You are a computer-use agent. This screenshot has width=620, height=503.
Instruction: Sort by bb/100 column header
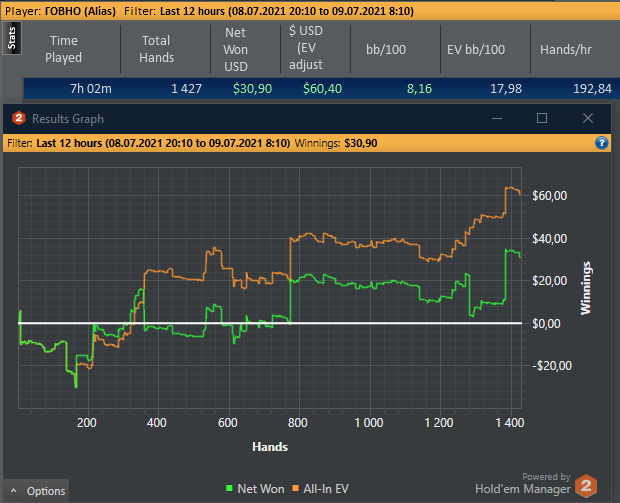coord(386,49)
